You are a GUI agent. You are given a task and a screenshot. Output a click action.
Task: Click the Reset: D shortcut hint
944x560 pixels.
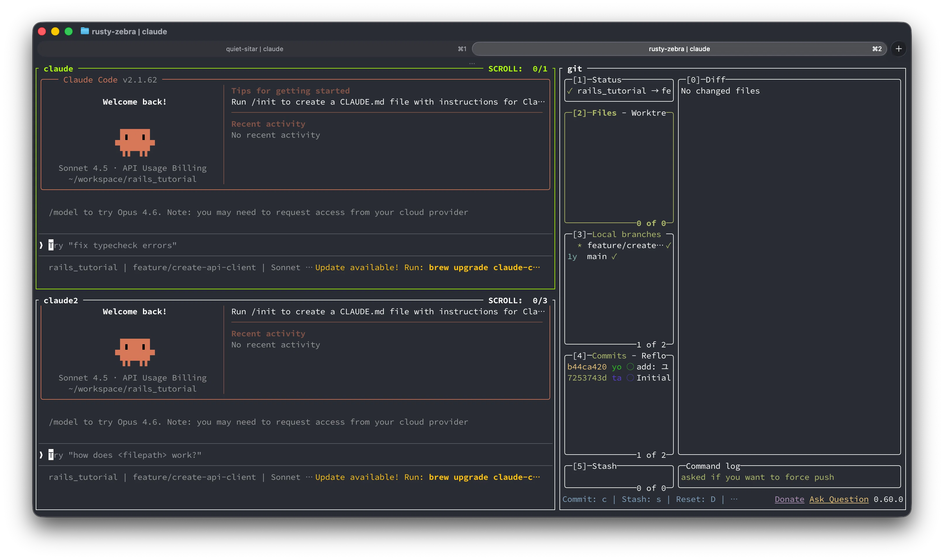pos(696,499)
